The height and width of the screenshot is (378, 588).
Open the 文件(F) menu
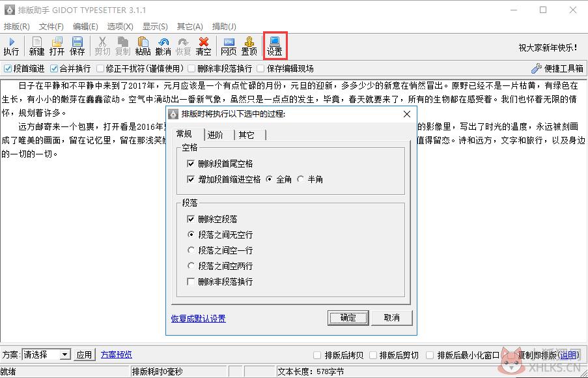tap(51, 27)
